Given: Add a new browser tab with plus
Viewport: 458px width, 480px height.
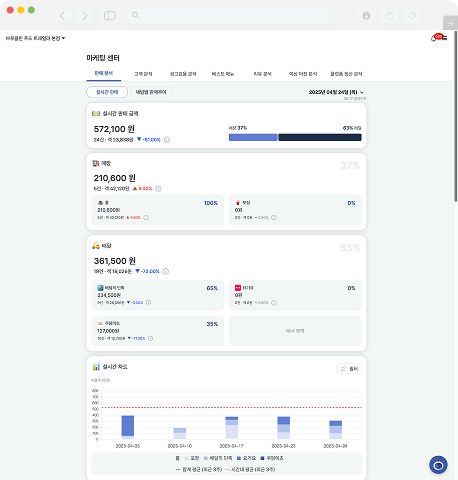Looking at the screenshot, I should 450,23.
